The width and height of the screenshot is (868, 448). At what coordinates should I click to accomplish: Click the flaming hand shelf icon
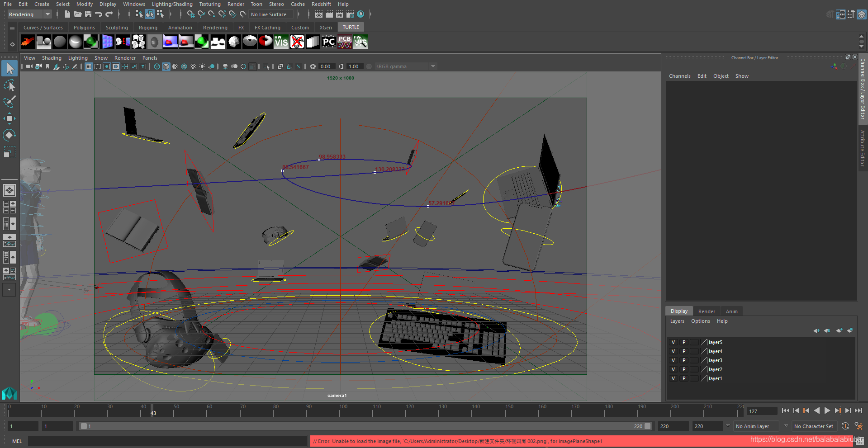point(28,42)
